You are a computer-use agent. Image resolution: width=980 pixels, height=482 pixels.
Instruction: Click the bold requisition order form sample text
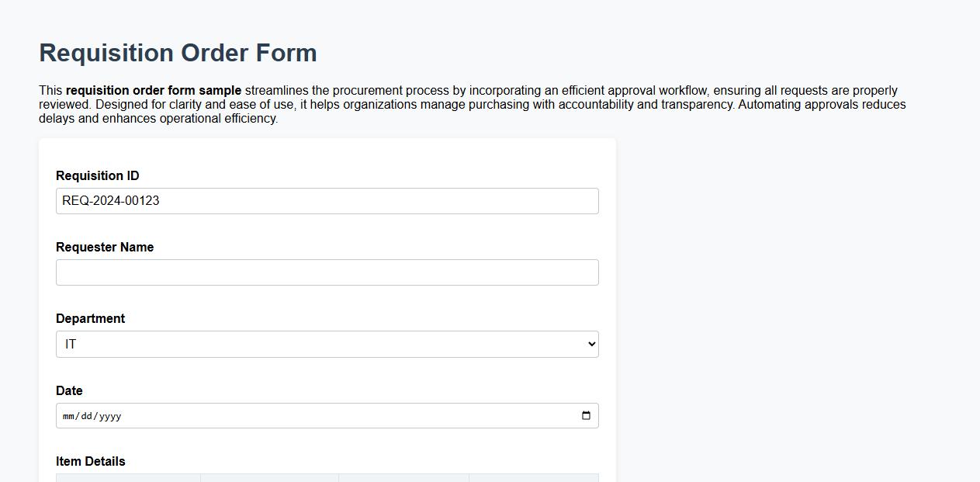(152, 90)
